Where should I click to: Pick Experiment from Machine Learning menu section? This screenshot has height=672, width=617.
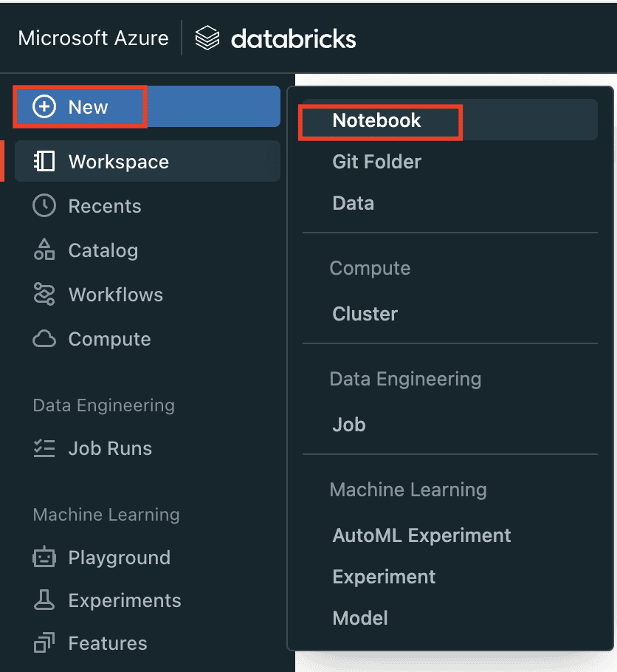pos(384,577)
